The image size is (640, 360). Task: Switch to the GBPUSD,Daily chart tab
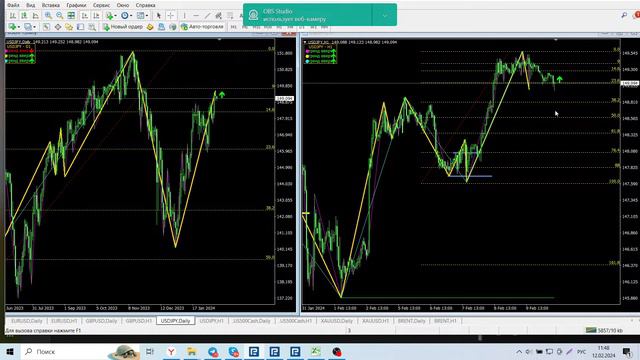pos(101,321)
